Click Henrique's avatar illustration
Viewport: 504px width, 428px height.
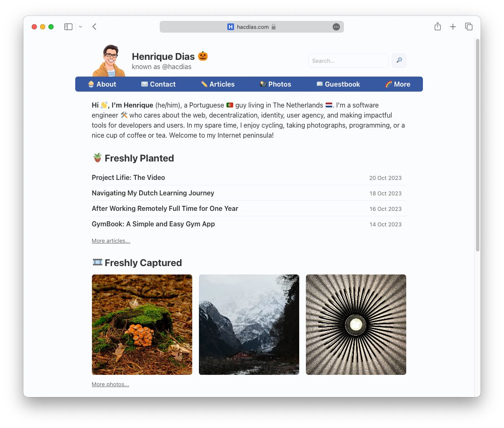click(109, 60)
